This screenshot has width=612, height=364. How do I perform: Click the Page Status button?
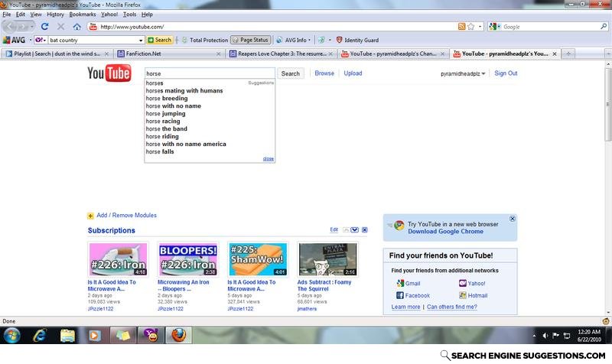click(x=251, y=40)
